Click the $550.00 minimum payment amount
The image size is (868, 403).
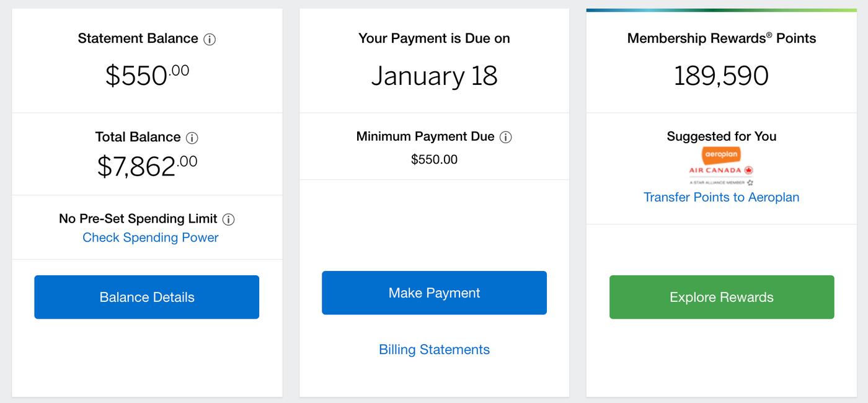[x=434, y=159]
